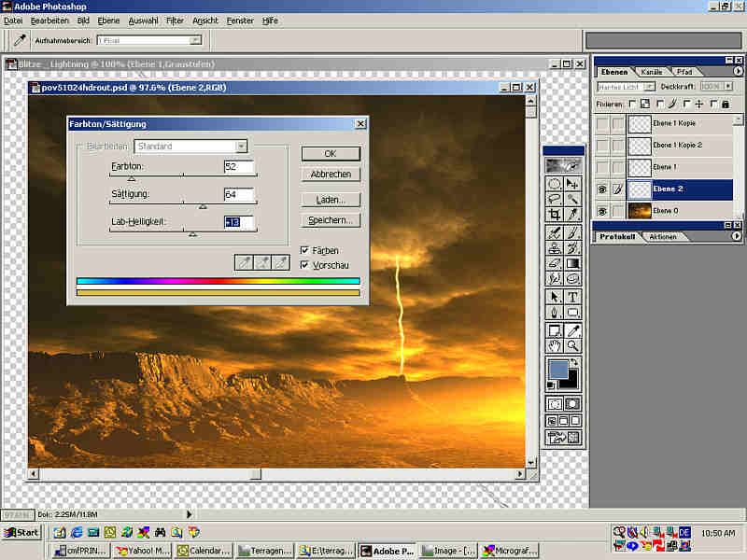Select the Type (T) tool
Image resolution: width=747 pixels, height=560 pixels.
(572, 297)
